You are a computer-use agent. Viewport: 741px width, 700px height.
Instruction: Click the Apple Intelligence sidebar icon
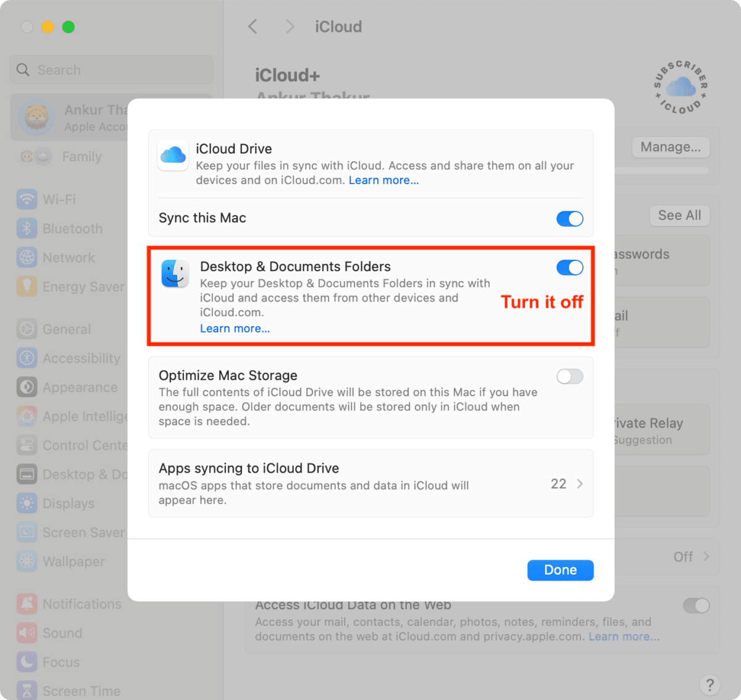(27, 416)
